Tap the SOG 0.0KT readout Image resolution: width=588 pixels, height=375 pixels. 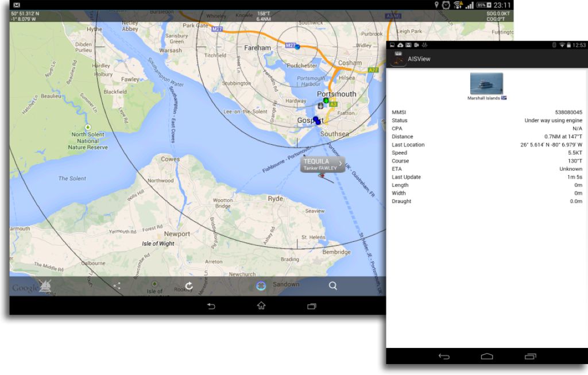pos(498,14)
